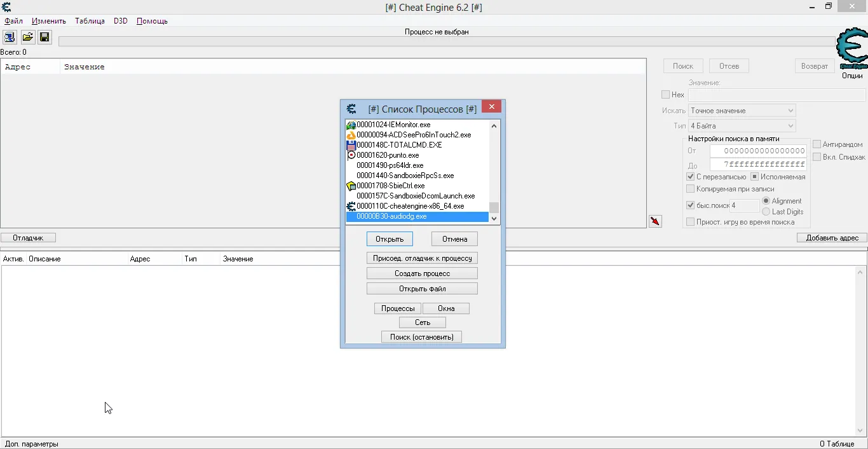This screenshot has height=449, width=868.
Task: Click the save floppy disk icon
Action: tap(44, 37)
